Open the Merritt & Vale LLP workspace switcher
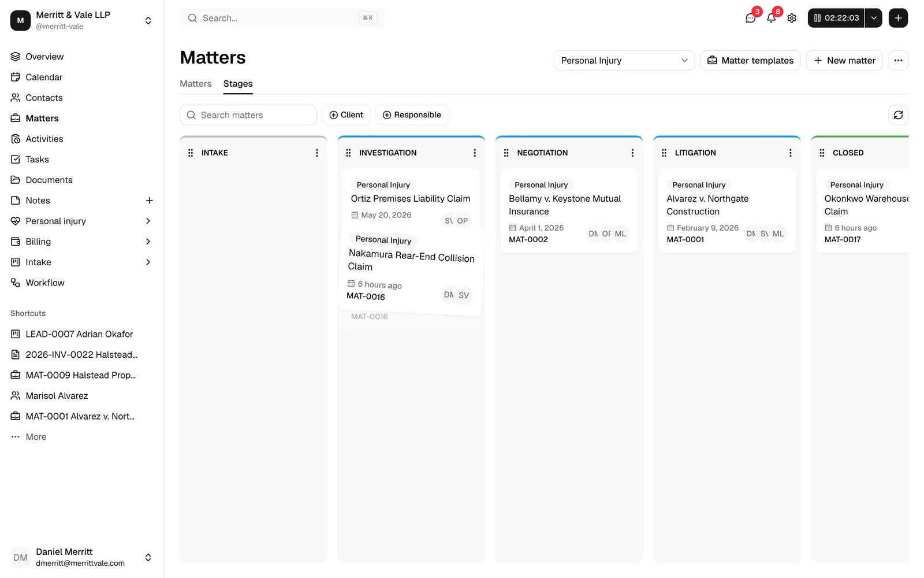This screenshot has width=924, height=578. click(x=81, y=20)
